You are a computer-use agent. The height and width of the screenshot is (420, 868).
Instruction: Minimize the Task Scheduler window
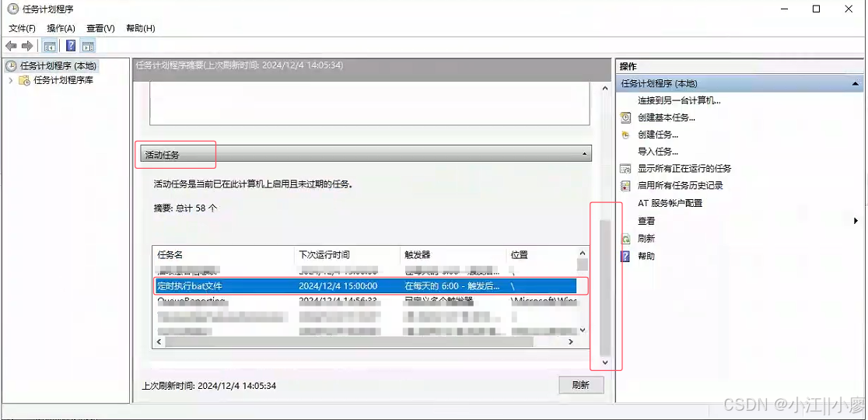point(784,9)
